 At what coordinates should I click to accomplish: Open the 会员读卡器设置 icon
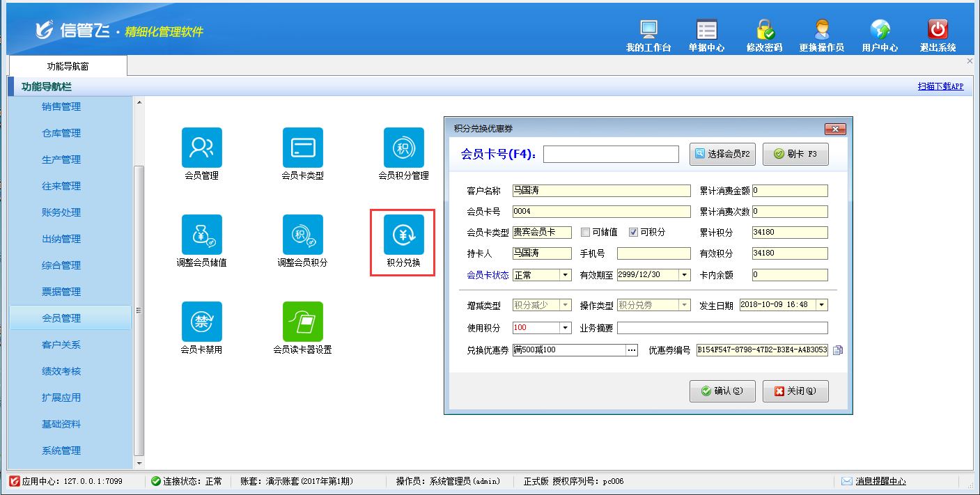[302, 322]
